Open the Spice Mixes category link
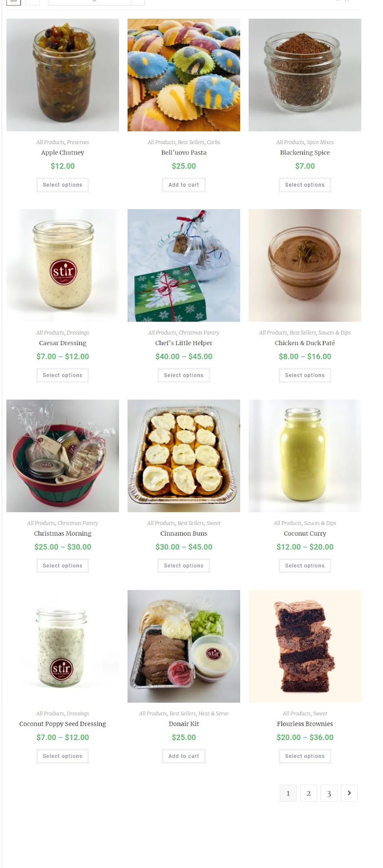This screenshot has width=383, height=868. (x=320, y=142)
